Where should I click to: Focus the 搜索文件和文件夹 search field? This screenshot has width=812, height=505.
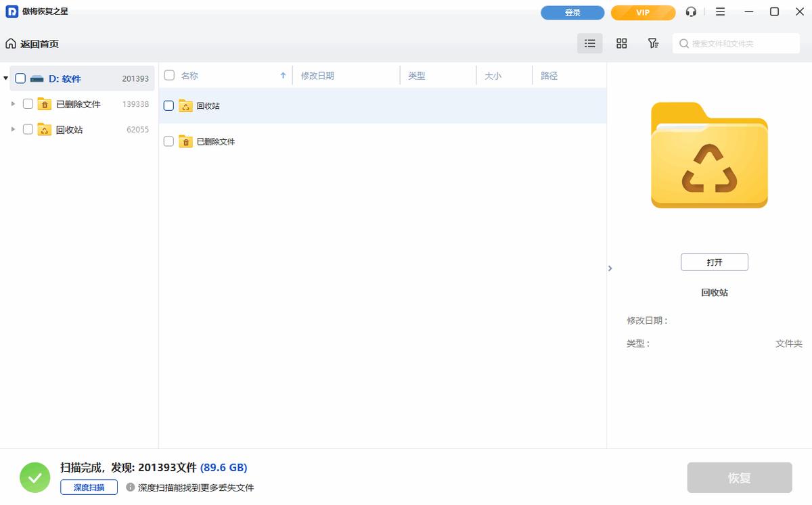point(736,44)
